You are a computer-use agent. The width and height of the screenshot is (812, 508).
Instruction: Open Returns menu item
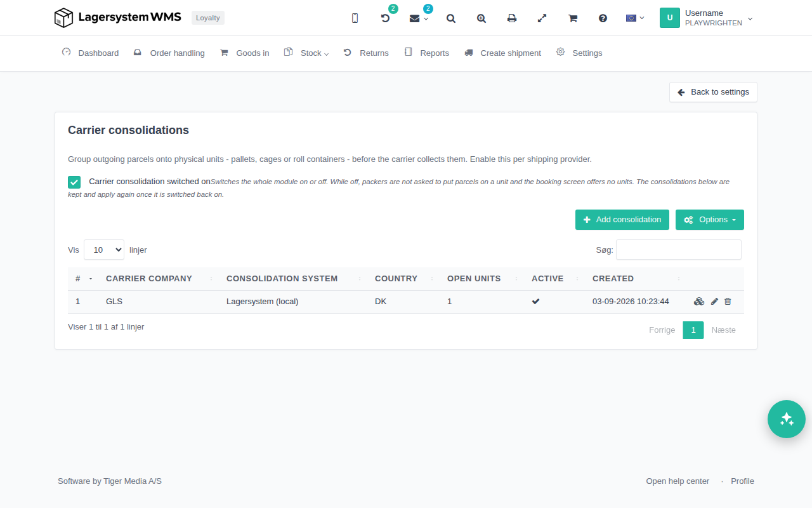point(366,53)
